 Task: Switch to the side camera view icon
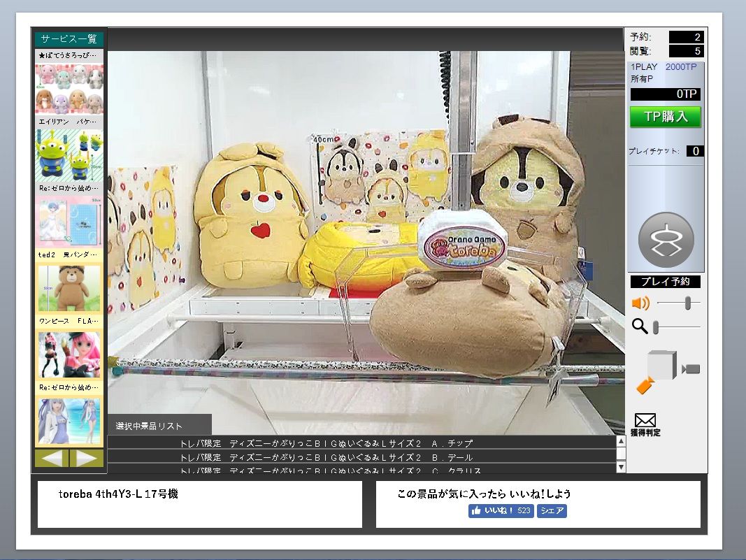pos(691,368)
